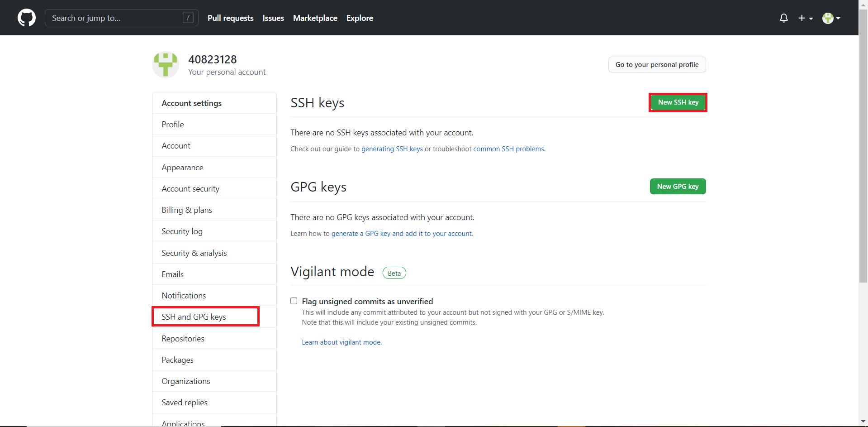Click the GitHub Octocat logo
The height and width of the screenshot is (427, 868).
27,18
